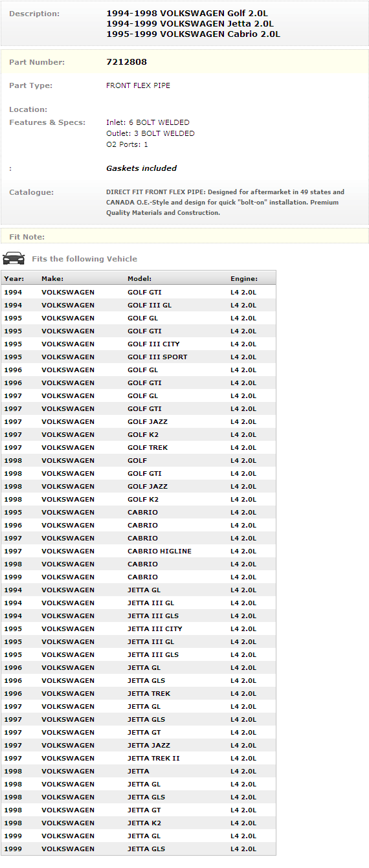
Task: Click the Part Number label
Action: (x=37, y=62)
